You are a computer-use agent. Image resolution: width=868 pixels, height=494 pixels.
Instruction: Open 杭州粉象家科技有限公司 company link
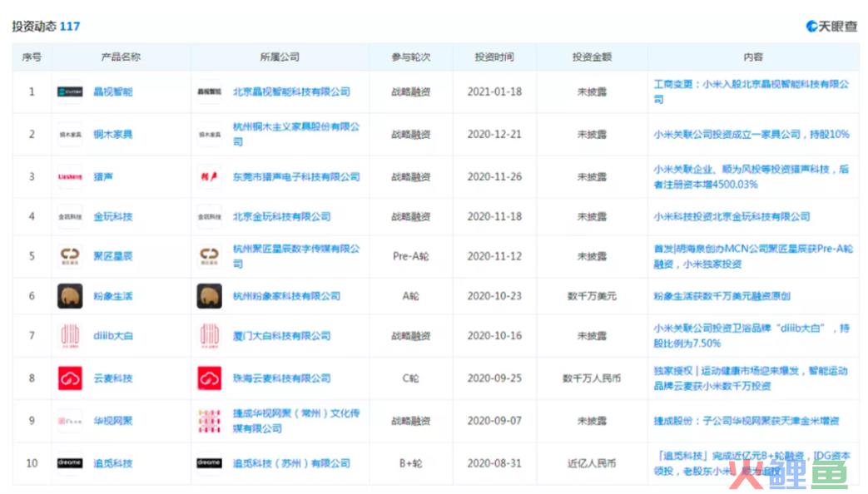[x=287, y=296]
